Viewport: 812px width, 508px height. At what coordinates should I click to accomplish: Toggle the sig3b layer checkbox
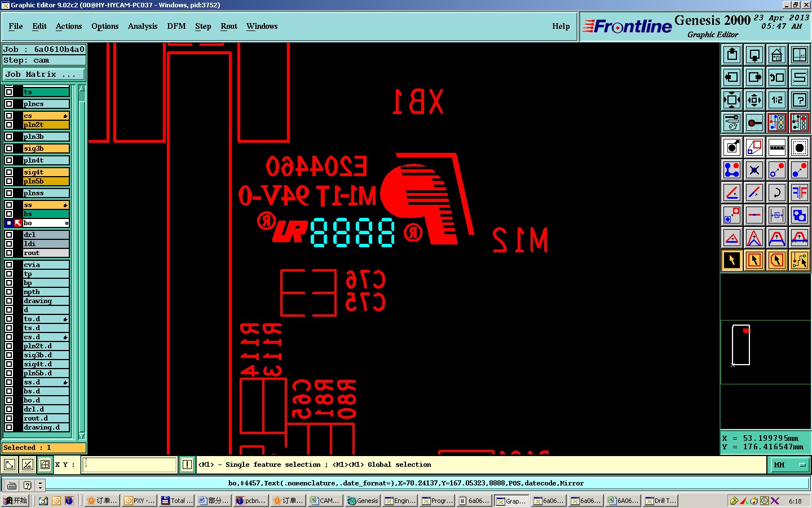9,148
